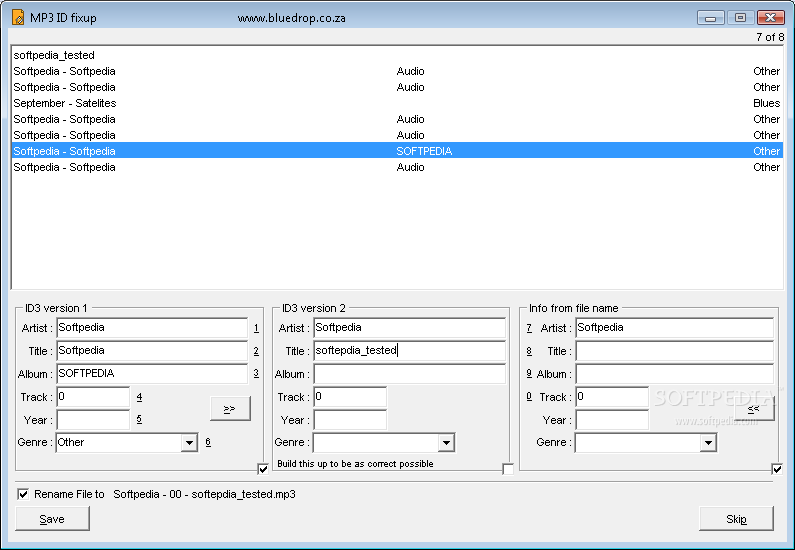Select the highlighted row with SOFTPEDIA album
Viewport: 795px width, 550px height.
click(397, 151)
